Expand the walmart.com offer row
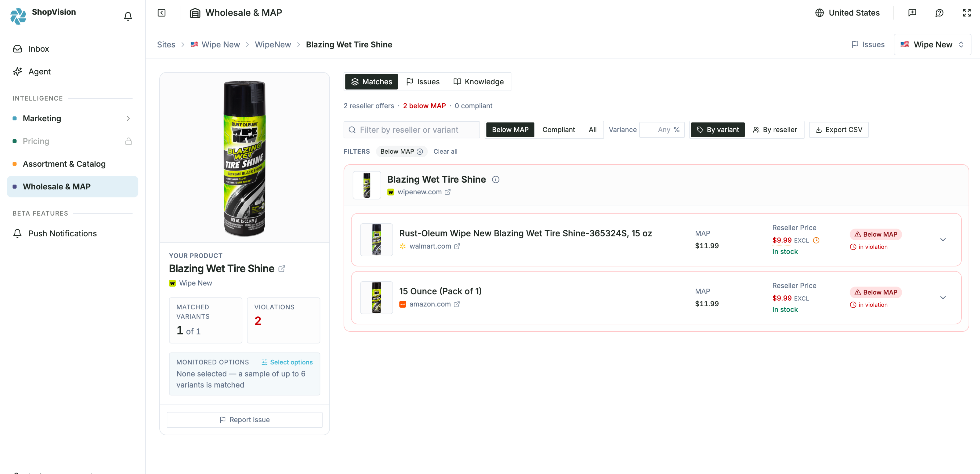Viewport: 980px width, 474px height. [x=943, y=240]
